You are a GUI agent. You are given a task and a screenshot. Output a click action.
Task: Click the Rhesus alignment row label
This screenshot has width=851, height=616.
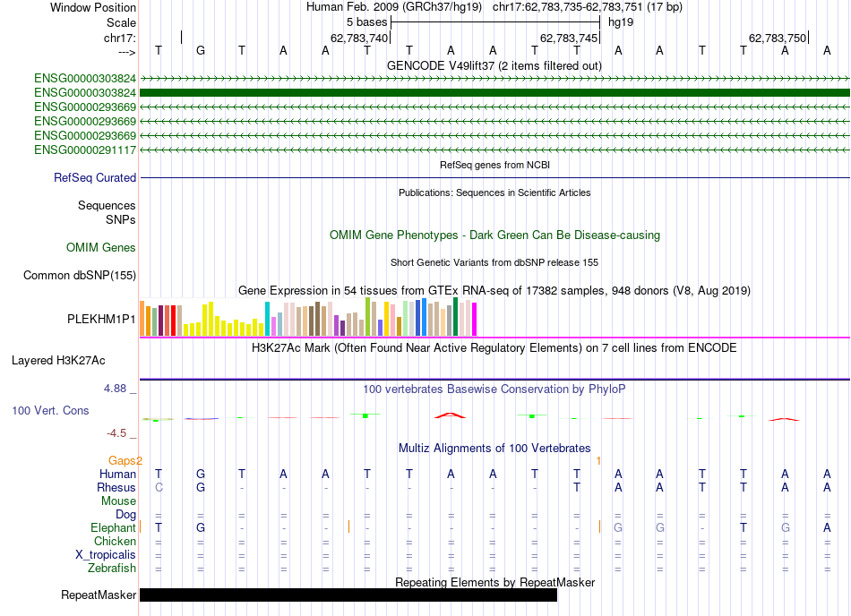click(x=116, y=487)
